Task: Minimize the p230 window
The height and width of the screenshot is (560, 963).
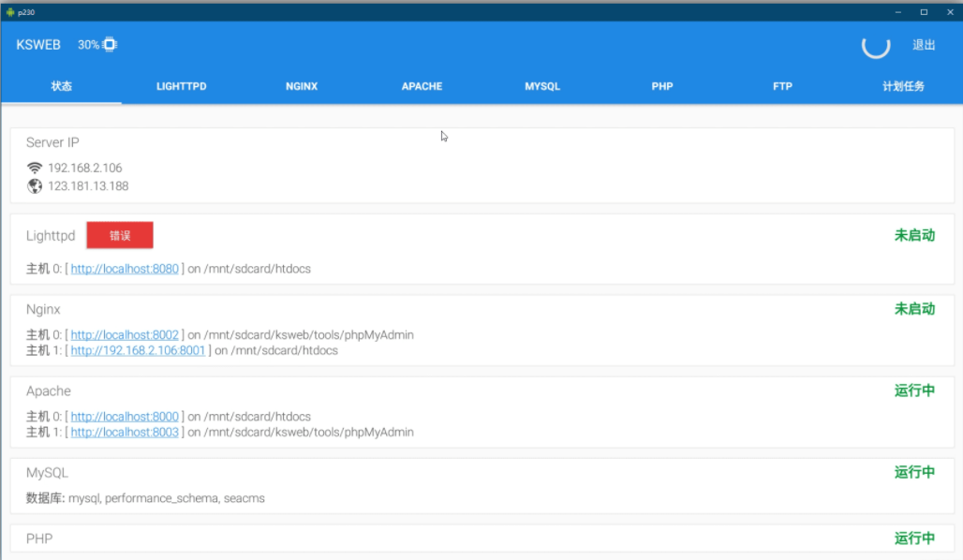Action: click(x=898, y=11)
